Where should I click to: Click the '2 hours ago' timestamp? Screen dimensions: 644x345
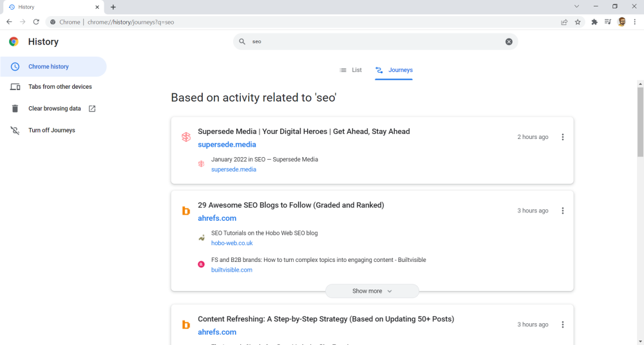(x=533, y=136)
